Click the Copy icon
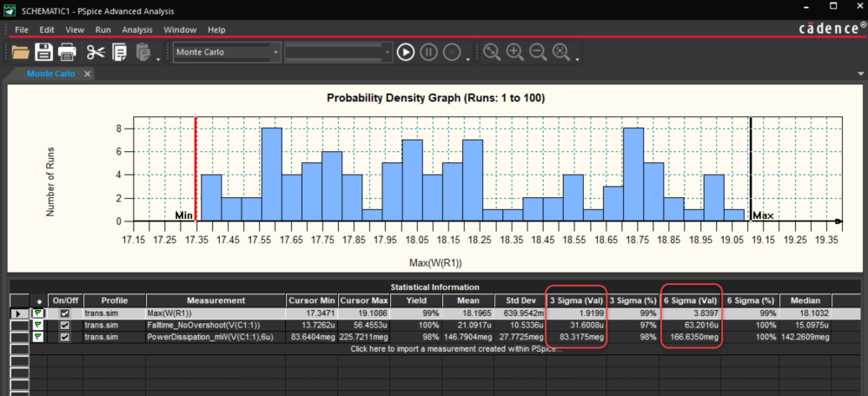868x396 pixels. (119, 52)
